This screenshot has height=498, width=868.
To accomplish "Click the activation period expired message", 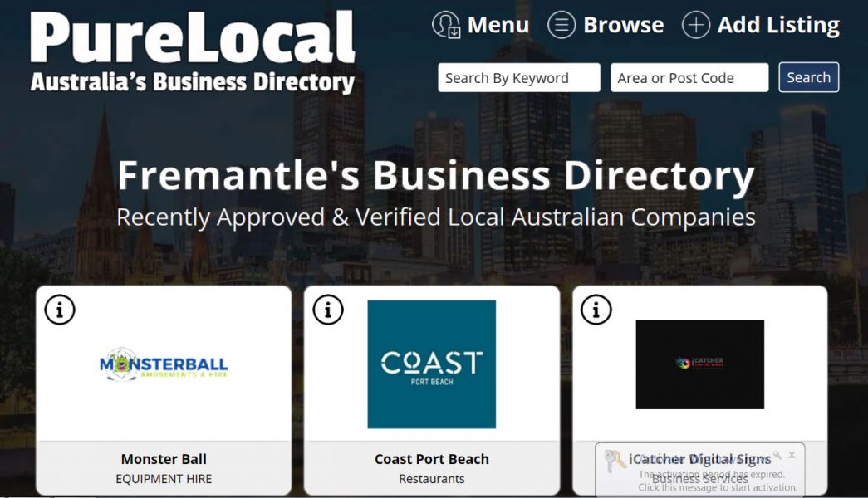I will [x=718, y=481].
